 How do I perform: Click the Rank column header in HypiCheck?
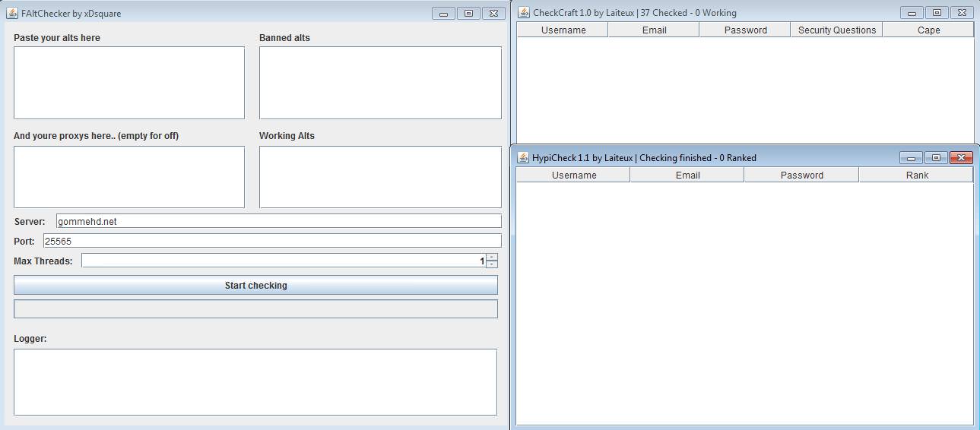916,175
